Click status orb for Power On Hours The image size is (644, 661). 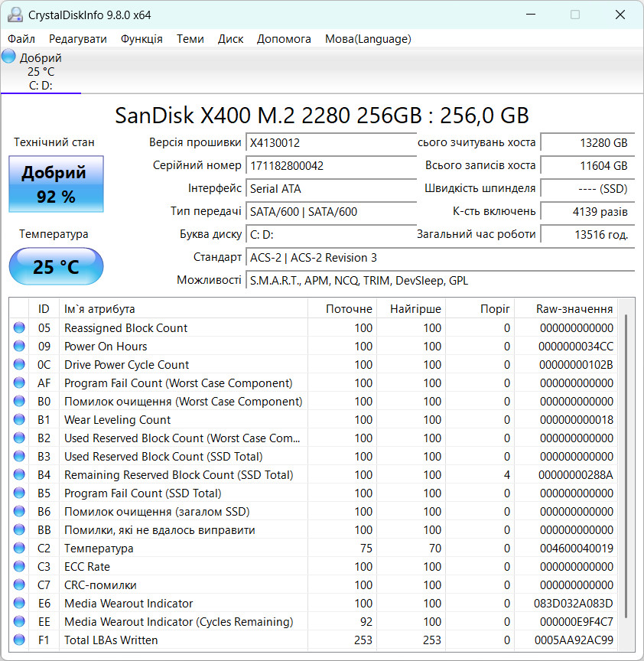tap(19, 346)
